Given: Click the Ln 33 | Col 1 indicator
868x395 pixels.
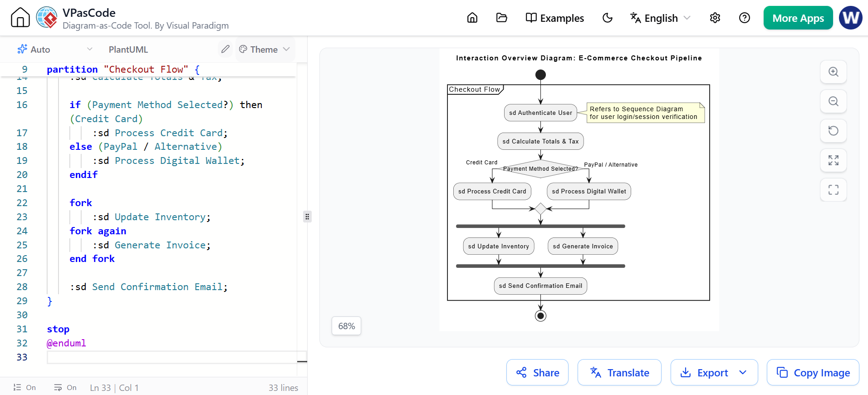Looking at the screenshot, I should [x=114, y=388].
